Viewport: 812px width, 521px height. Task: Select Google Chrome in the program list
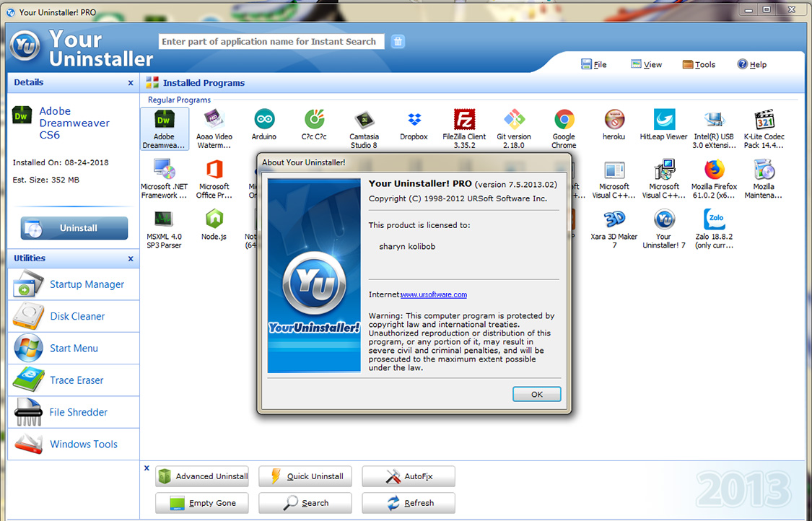[x=564, y=120]
